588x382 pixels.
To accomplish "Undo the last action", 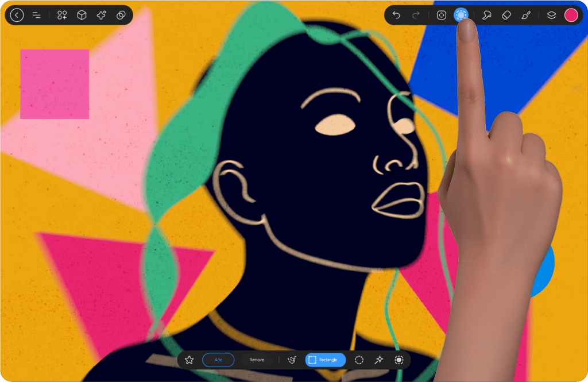I will [x=396, y=16].
